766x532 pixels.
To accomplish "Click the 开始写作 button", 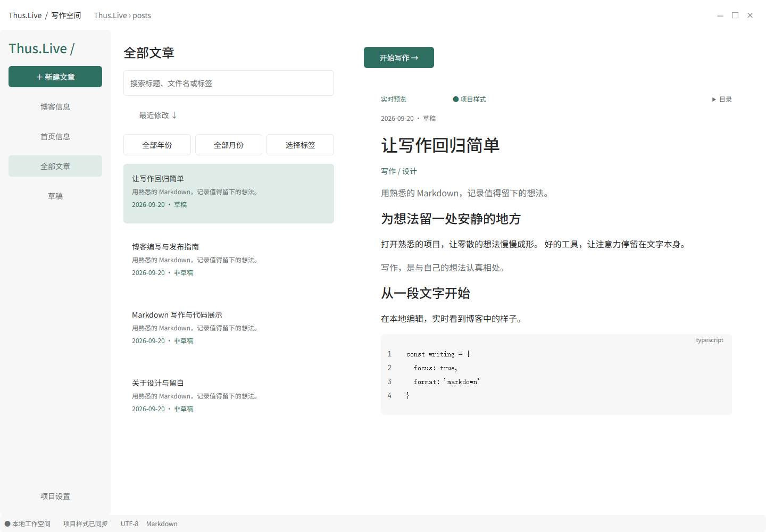I will 399,57.
